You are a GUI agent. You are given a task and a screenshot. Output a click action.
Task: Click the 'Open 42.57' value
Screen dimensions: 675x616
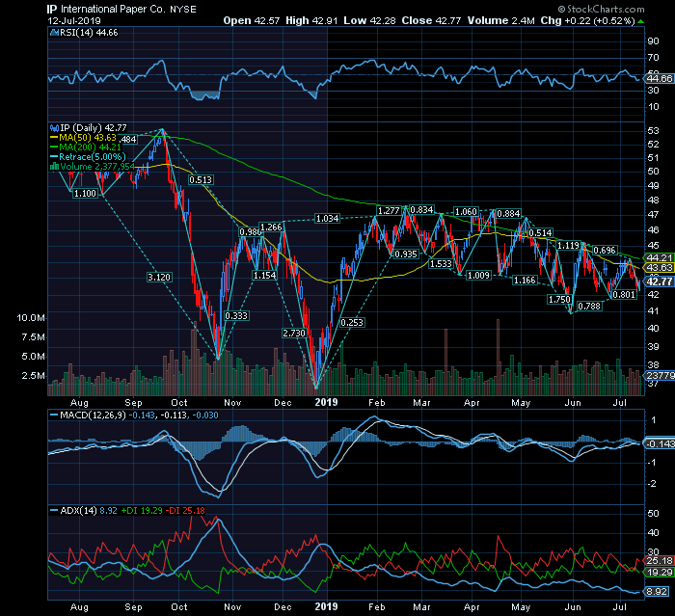click(252, 20)
